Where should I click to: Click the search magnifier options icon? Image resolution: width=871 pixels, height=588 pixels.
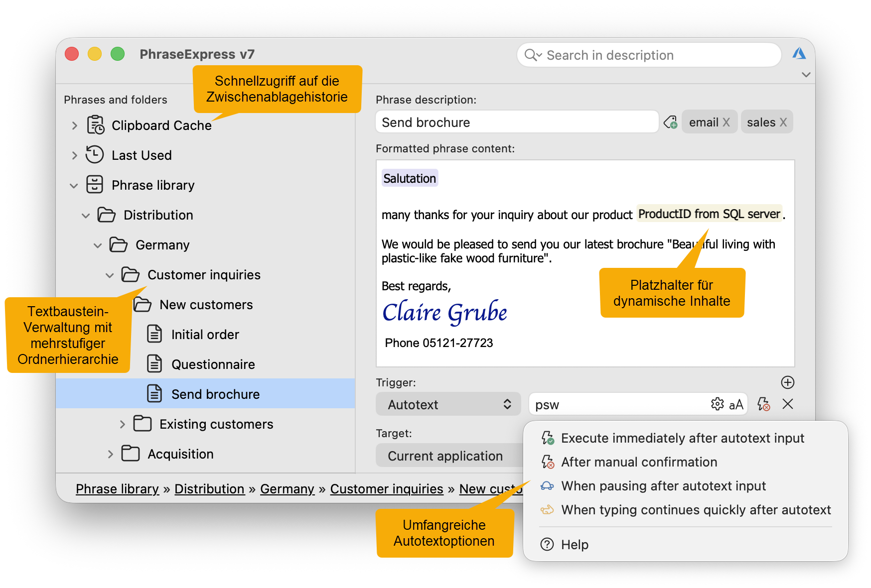point(533,55)
